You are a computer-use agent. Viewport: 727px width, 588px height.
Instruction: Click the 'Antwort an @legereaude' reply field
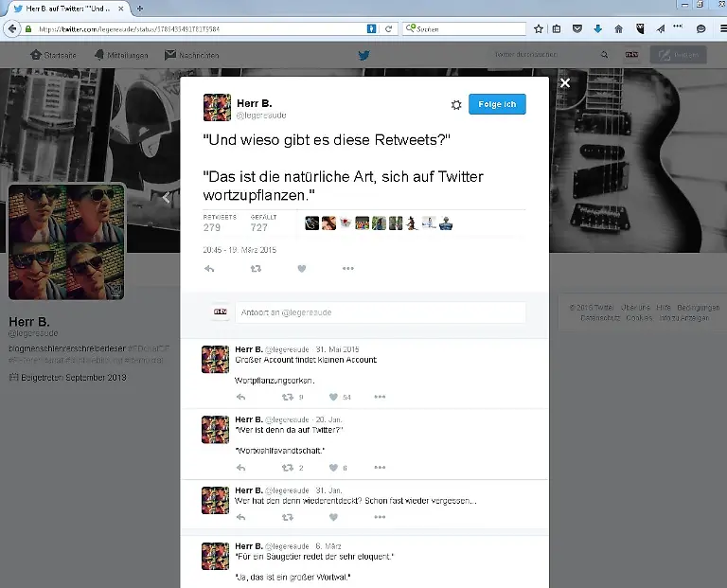coord(381,312)
